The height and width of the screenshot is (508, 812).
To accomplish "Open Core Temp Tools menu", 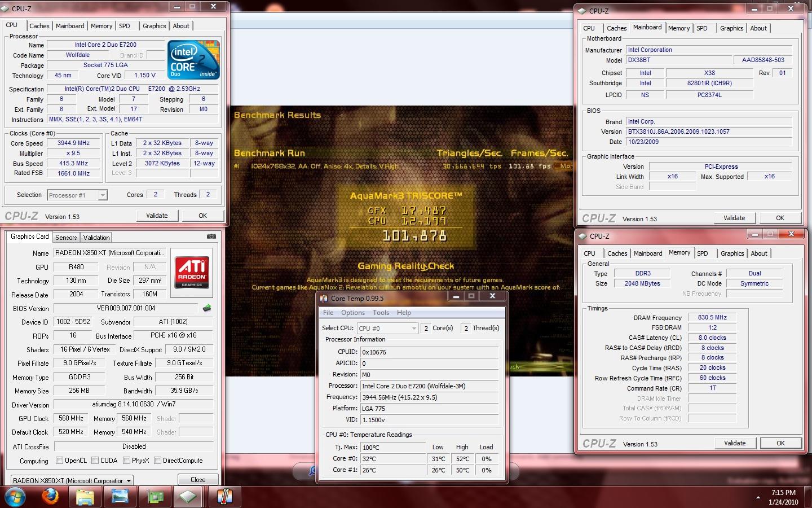I will [x=381, y=313].
